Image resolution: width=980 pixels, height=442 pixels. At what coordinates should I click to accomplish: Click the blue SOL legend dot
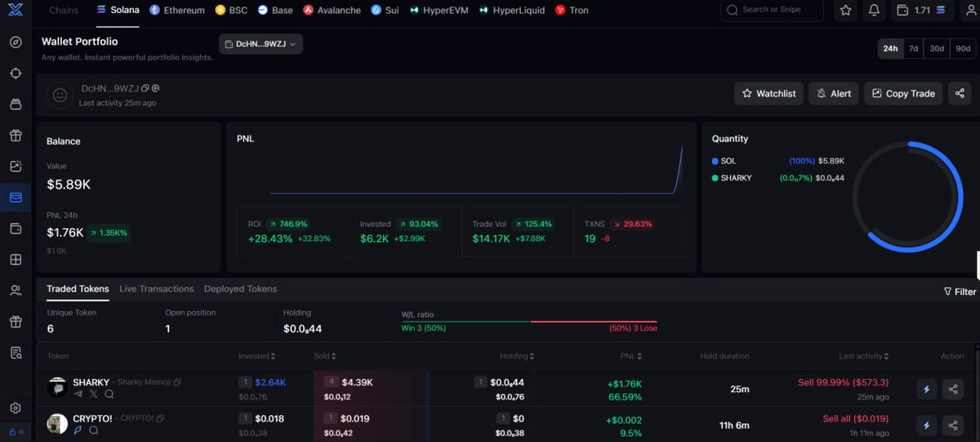pyautogui.click(x=715, y=161)
